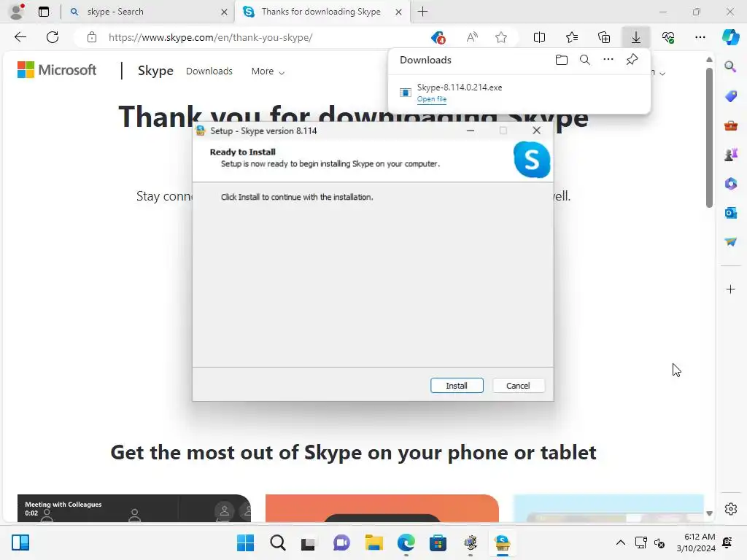
Task: Open sidebar Games chess icon
Action: [x=730, y=155]
